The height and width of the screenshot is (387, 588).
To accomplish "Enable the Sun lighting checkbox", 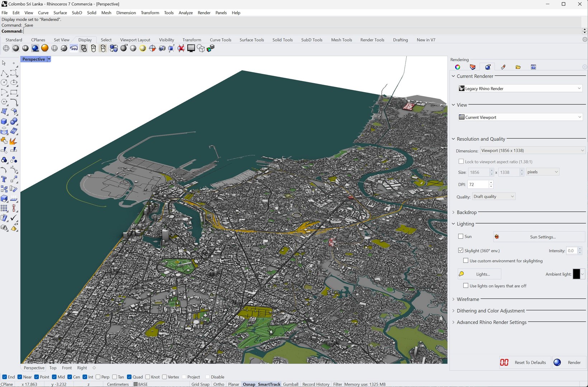I will pos(461,236).
